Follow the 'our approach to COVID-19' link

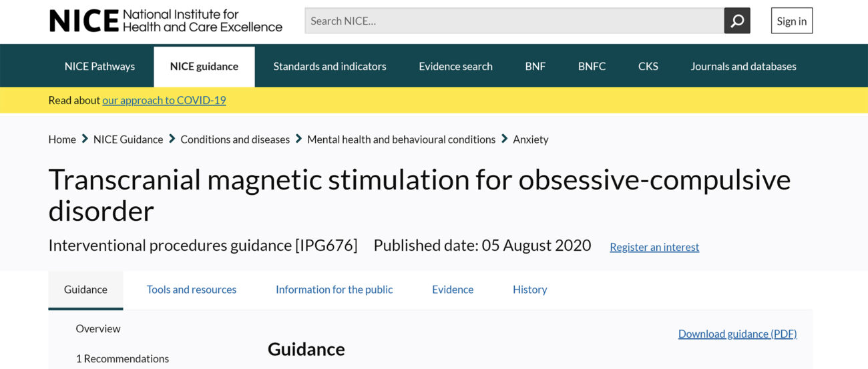pos(164,101)
